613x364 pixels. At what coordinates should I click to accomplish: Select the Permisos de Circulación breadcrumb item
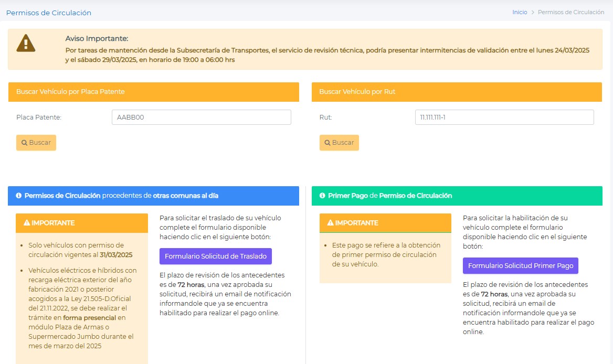[570, 12]
